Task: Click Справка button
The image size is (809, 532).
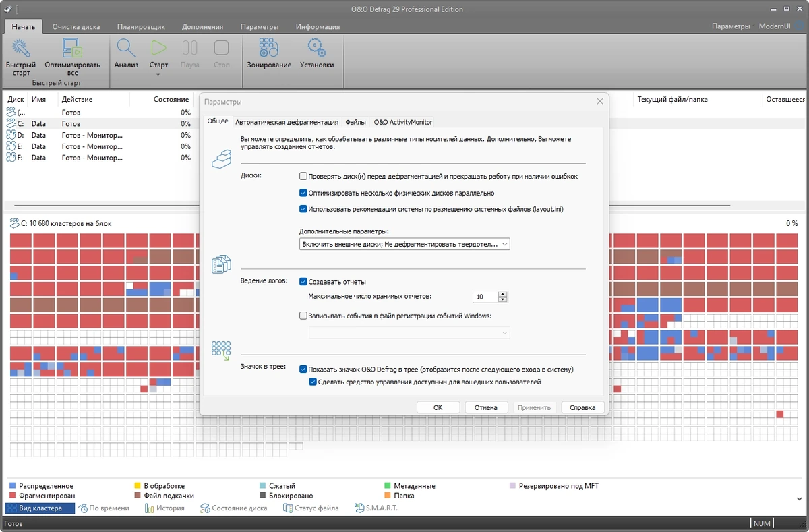Action: pyautogui.click(x=582, y=407)
